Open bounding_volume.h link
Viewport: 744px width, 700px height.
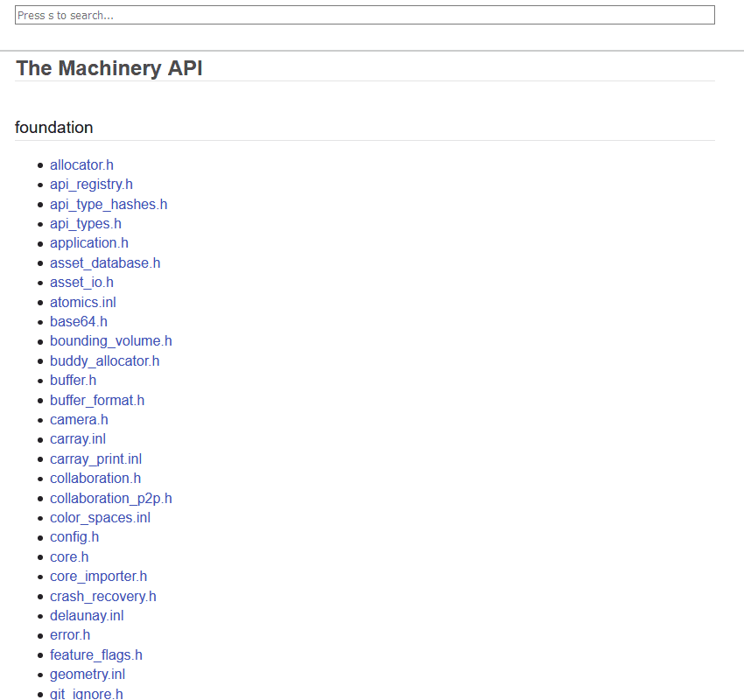[x=111, y=341]
